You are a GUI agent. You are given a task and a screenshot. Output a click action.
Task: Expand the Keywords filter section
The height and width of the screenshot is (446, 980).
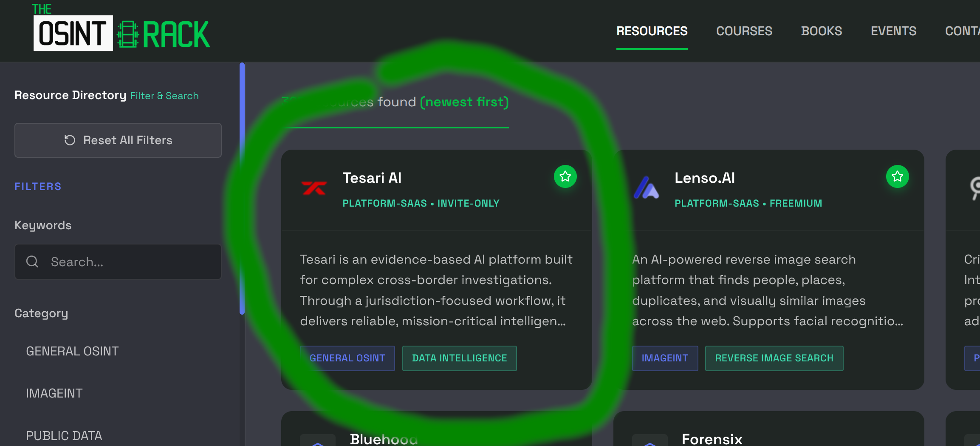point(42,225)
